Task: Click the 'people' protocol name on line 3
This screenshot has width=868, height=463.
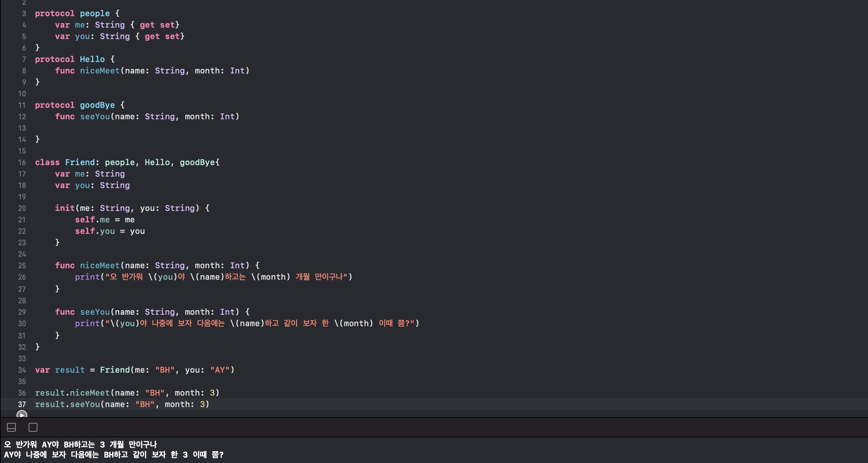Action: [95, 13]
